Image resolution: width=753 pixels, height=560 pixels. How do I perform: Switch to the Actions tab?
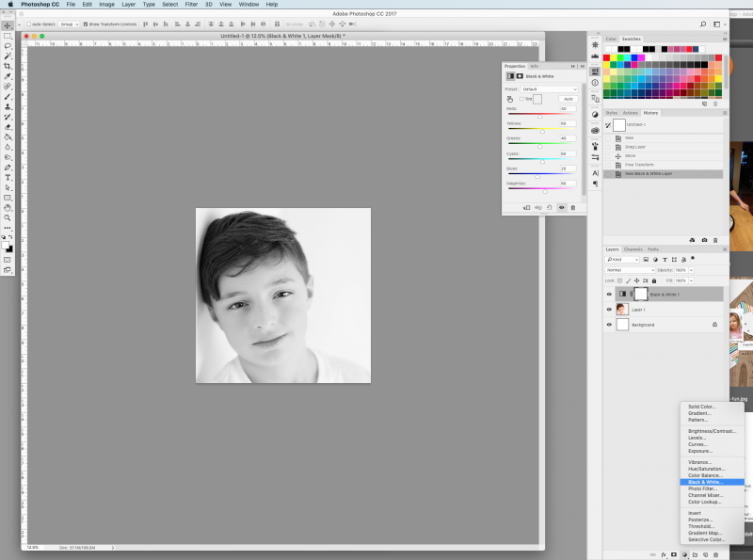click(630, 113)
